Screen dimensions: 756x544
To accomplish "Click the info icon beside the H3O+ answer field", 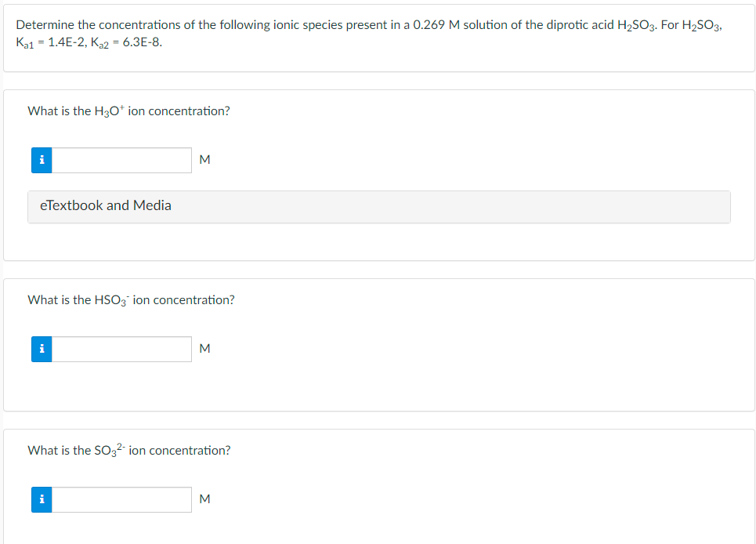I will point(42,160).
